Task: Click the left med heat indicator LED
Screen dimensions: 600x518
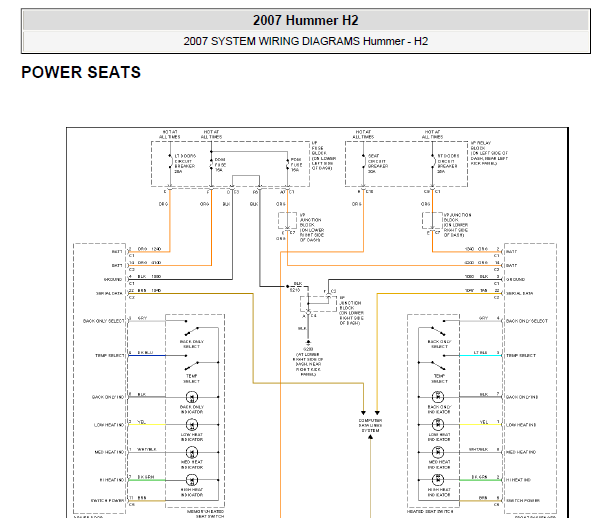Action: click(192, 453)
